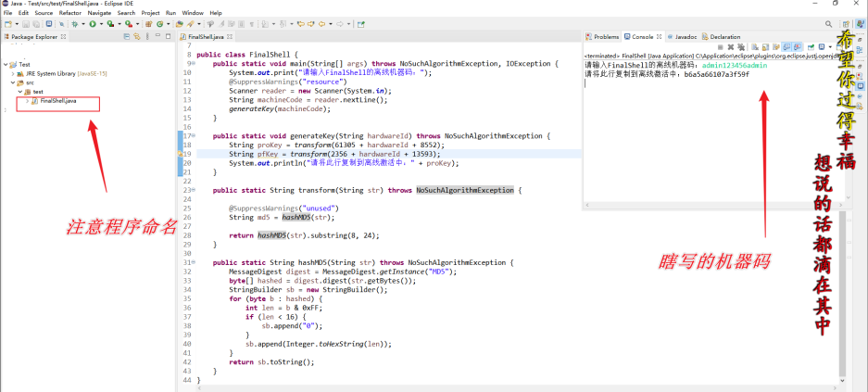The image size is (868, 392).
Task: Click the Previous Annotation toolbar icon
Action: (x=283, y=24)
